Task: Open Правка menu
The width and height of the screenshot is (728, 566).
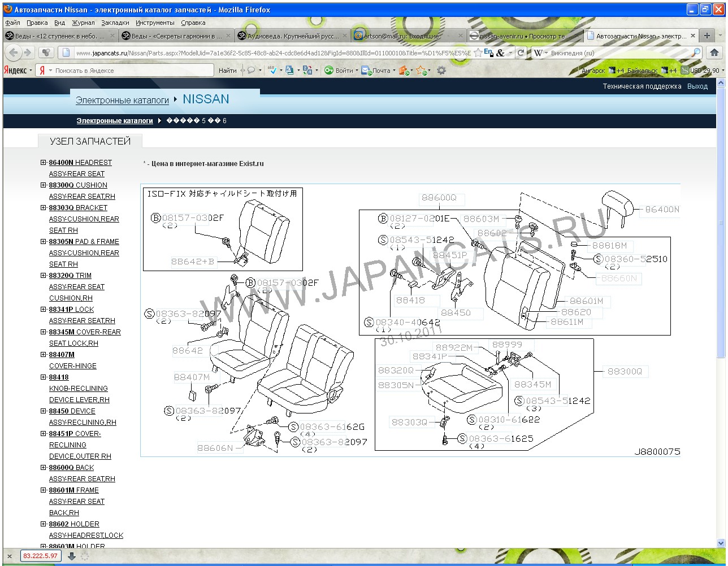Action: [37, 23]
